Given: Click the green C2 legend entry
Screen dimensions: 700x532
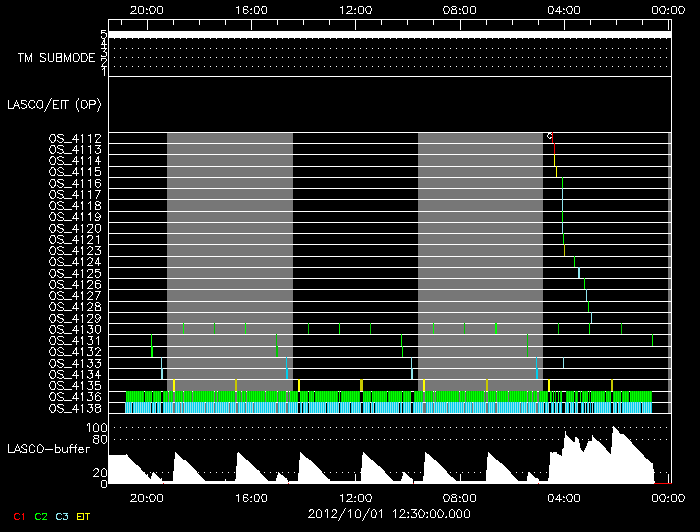Looking at the screenshot, I should tap(41, 516).
